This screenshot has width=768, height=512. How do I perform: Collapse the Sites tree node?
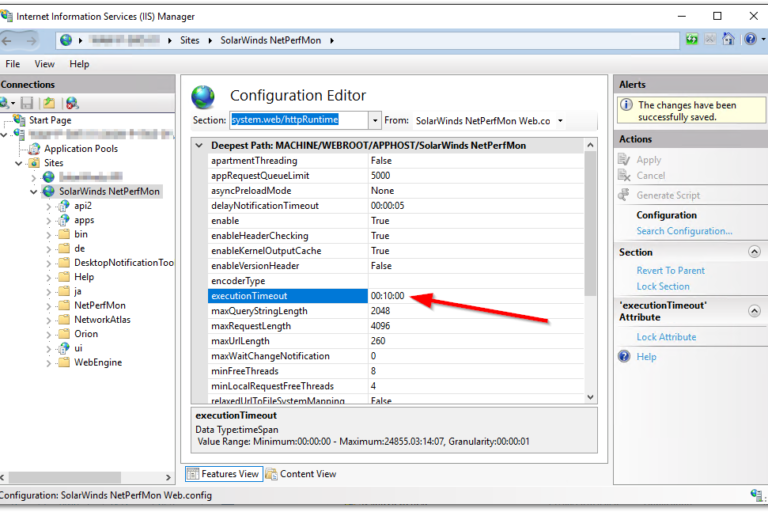pos(19,163)
